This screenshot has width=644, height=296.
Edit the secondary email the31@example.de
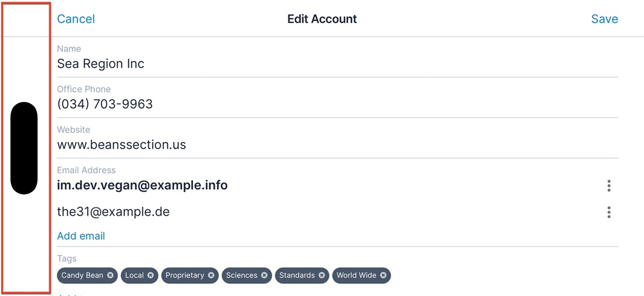click(113, 212)
